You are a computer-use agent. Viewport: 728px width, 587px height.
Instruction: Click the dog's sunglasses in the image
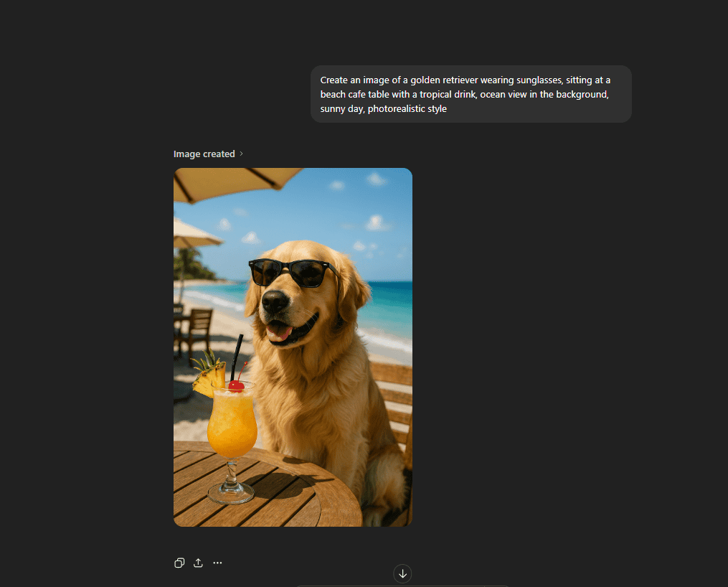[294, 273]
